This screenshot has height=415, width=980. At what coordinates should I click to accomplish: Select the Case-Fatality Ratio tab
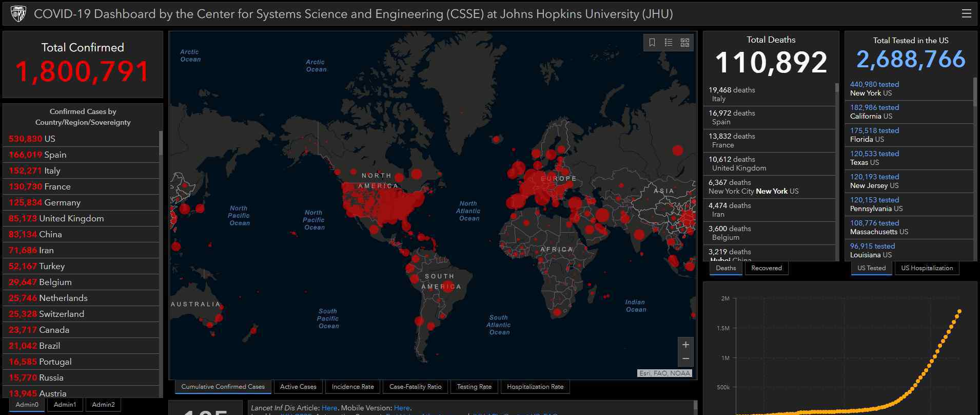point(416,387)
